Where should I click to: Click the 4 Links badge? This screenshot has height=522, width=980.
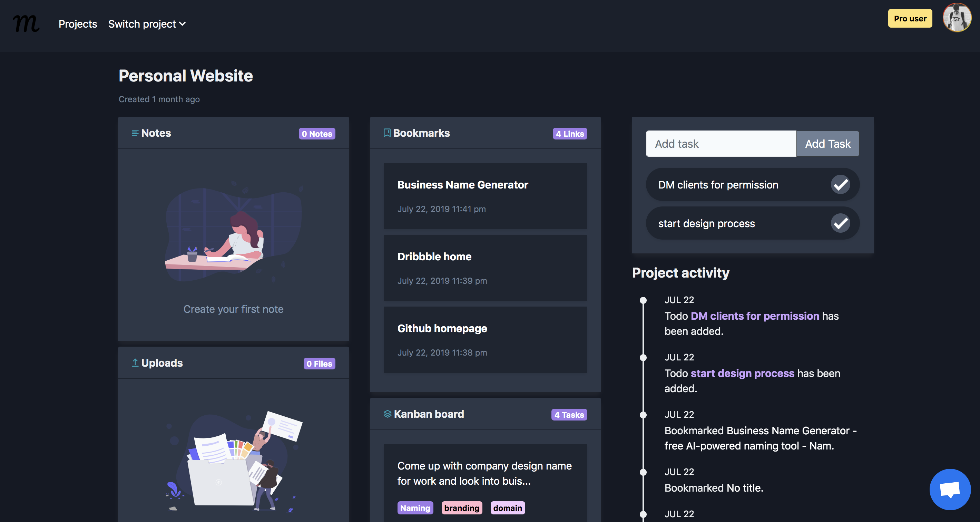point(570,134)
